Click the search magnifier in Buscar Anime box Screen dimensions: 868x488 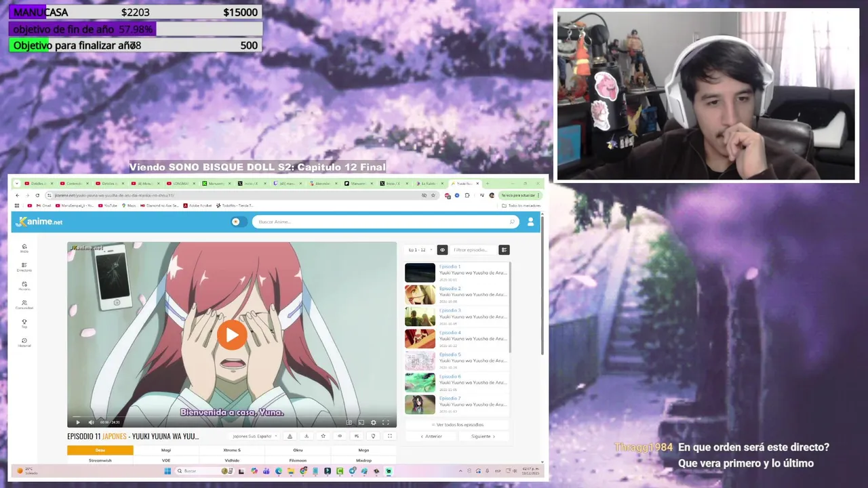(512, 222)
